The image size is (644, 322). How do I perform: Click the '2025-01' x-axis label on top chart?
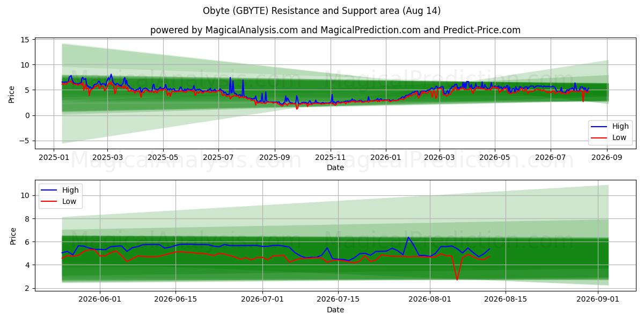point(54,158)
